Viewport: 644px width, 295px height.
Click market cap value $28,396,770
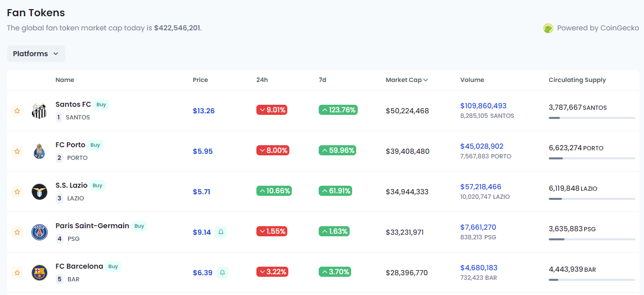pos(407,273)
